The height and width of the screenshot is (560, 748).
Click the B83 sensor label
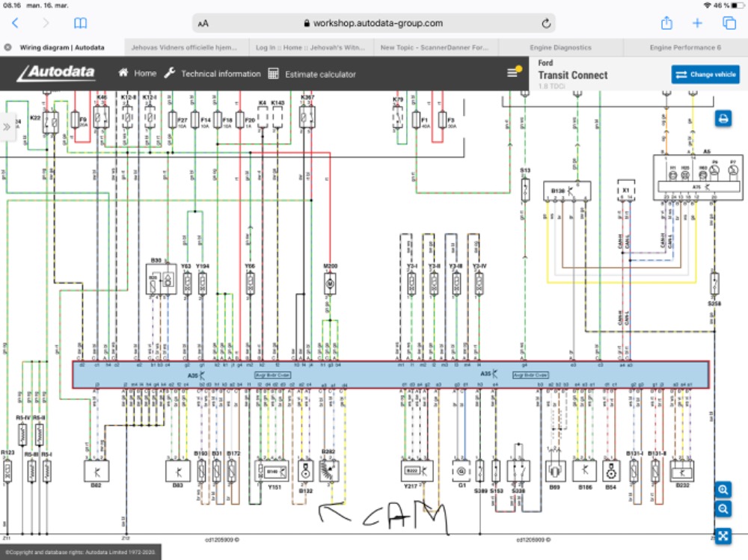(177, 485)
